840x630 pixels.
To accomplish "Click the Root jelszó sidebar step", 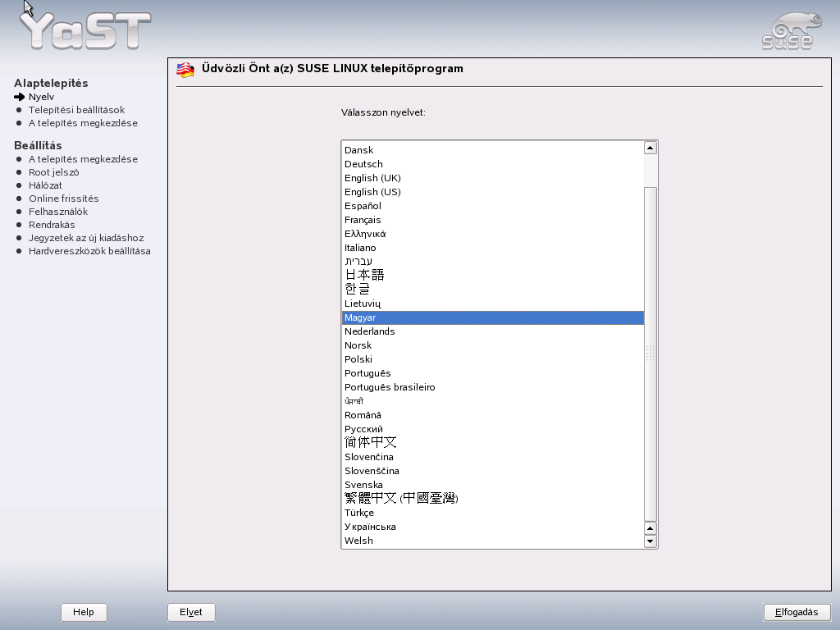I will 53,172.
